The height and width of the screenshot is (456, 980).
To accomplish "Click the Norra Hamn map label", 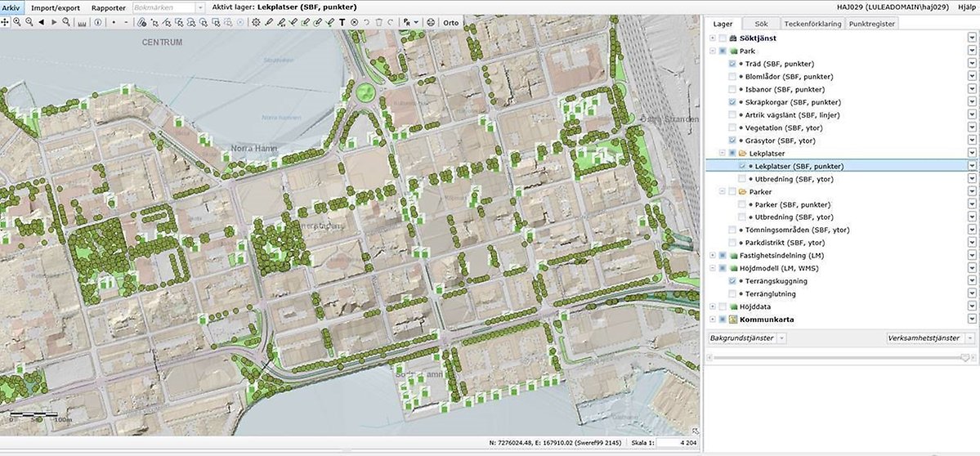I will 253,149.
